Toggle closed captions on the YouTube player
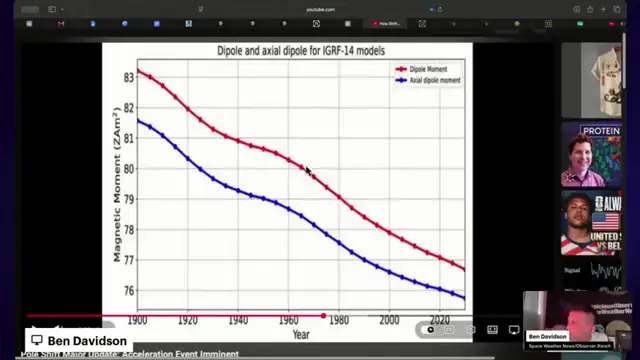This screenshot has width=640, height=360. 449,330
